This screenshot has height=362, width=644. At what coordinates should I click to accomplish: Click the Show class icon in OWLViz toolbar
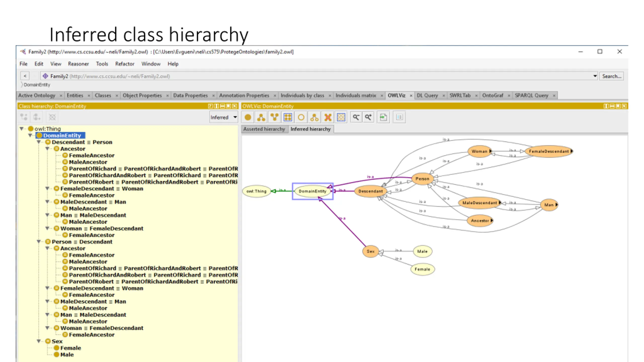pos(248,117)
